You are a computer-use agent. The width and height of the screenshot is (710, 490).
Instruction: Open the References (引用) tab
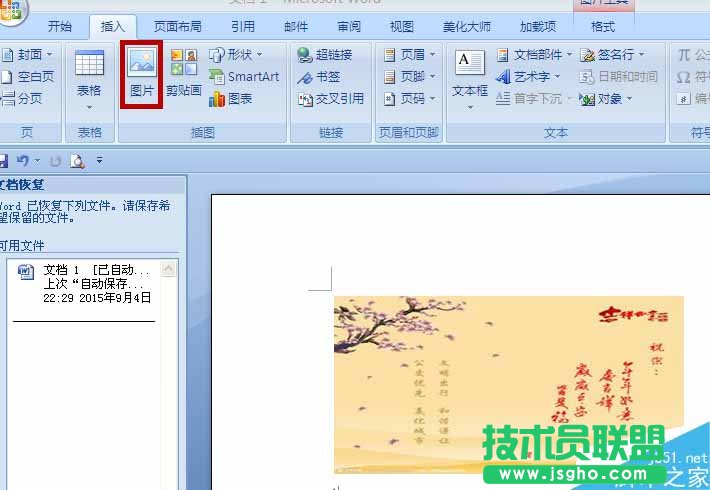click(x=243, y=27)
